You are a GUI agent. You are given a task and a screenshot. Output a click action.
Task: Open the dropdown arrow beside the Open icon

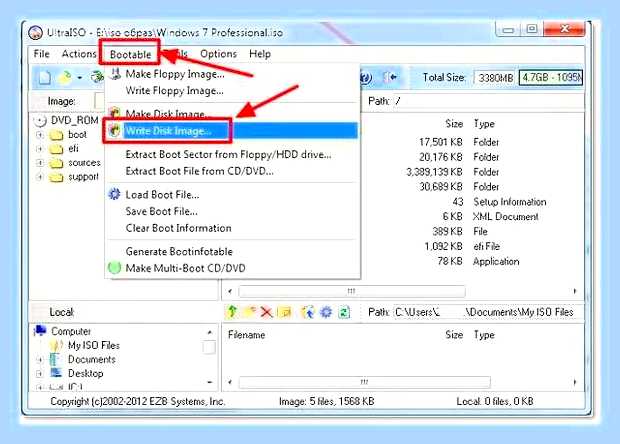80,78
